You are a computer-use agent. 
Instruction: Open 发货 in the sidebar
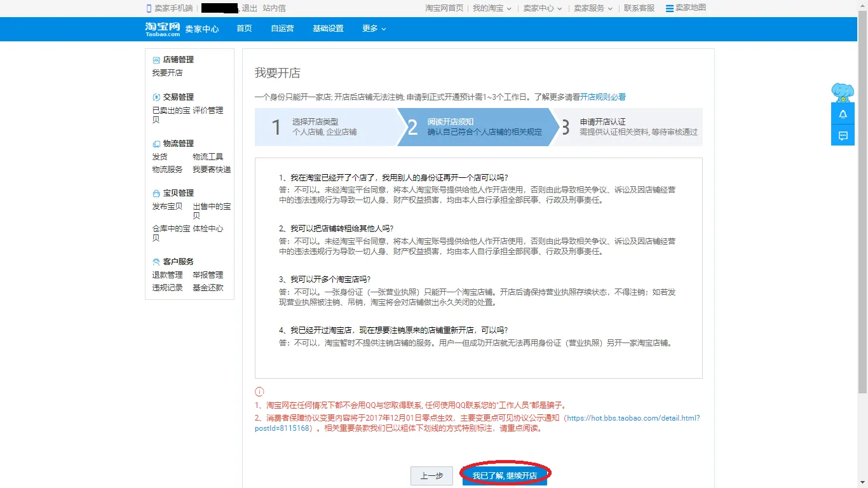pyautogui.click(x=159, y=157)
